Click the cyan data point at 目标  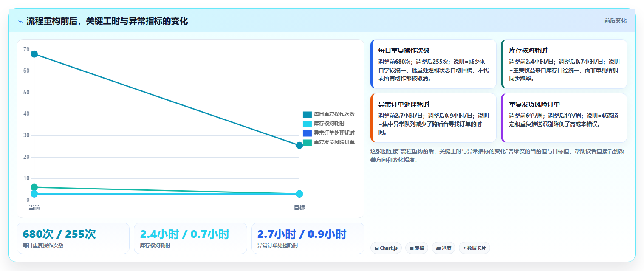pos(299,194)
